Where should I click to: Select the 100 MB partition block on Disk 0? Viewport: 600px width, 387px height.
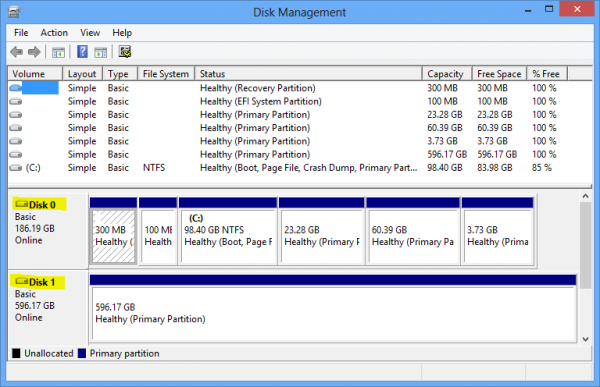(158, 231)
